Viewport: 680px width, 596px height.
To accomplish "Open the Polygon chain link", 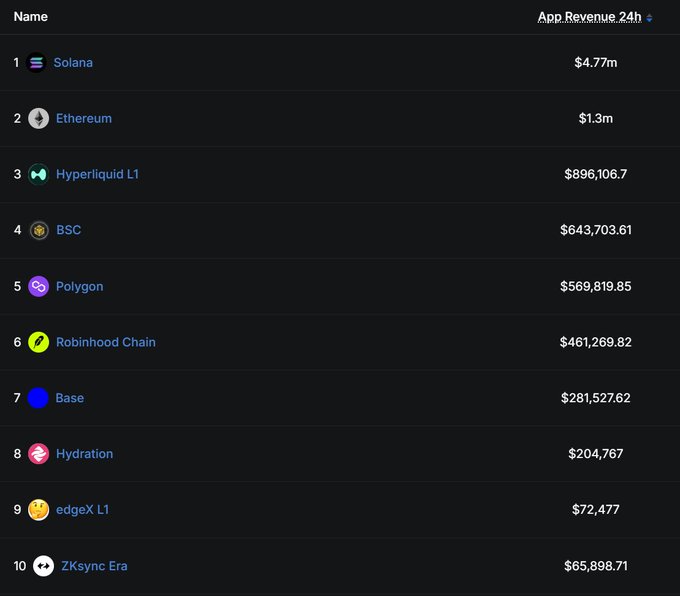I will (79, 286).
